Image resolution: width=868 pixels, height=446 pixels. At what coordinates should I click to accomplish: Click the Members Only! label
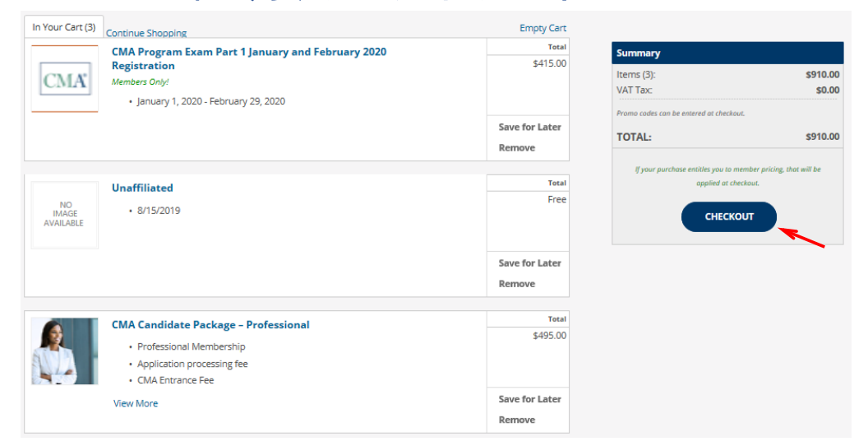click(140, 82)
